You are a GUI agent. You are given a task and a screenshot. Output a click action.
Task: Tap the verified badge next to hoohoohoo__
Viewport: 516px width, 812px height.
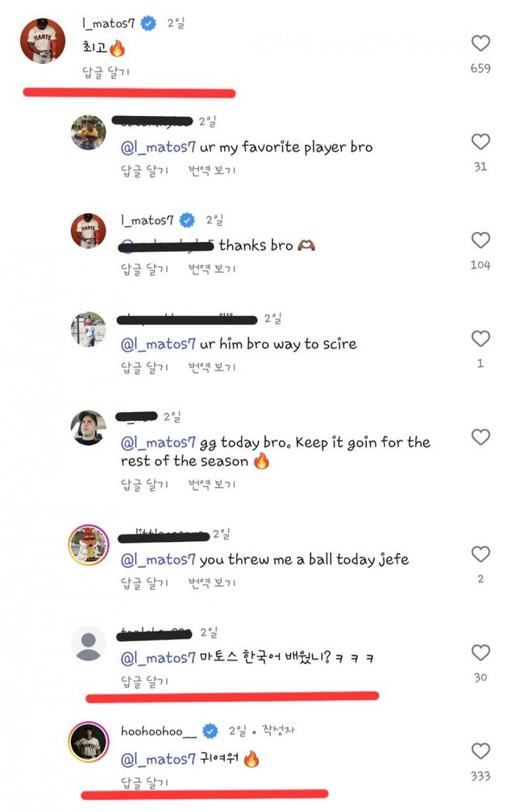[x=210, y=731]
